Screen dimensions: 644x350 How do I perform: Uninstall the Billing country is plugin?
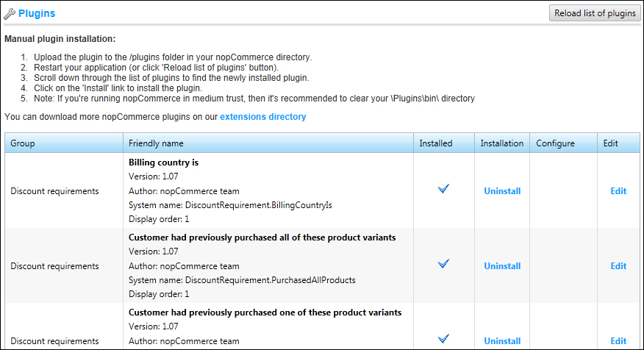click(x=502, y=191)
